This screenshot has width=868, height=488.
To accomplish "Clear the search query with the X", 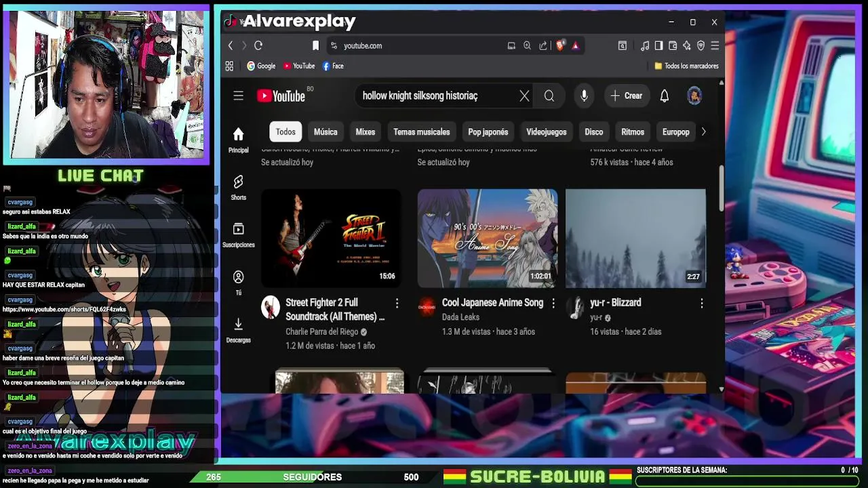I will tap(524, 96).
